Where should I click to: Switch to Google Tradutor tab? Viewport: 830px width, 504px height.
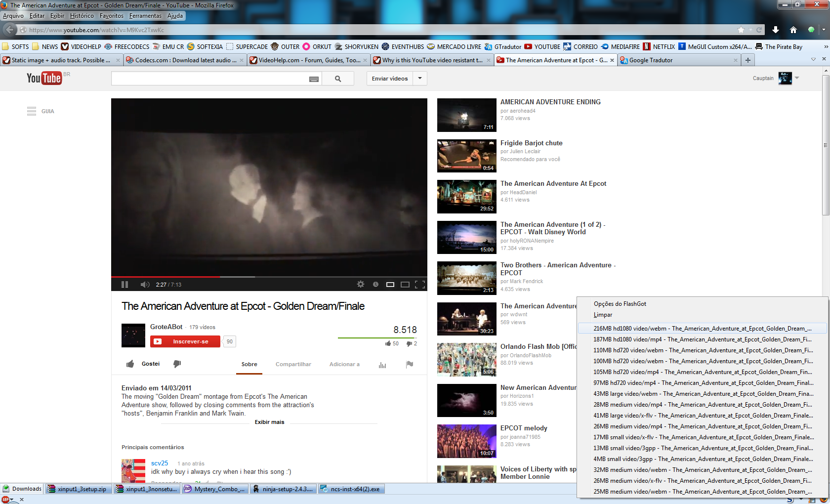pyautogui.click(x=679, y=60)
